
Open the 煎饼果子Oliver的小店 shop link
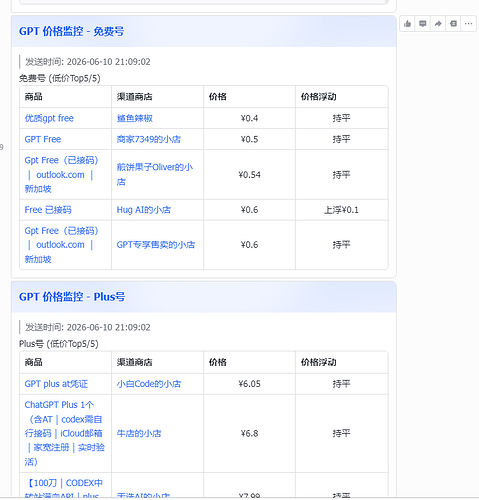click(155, 175)
